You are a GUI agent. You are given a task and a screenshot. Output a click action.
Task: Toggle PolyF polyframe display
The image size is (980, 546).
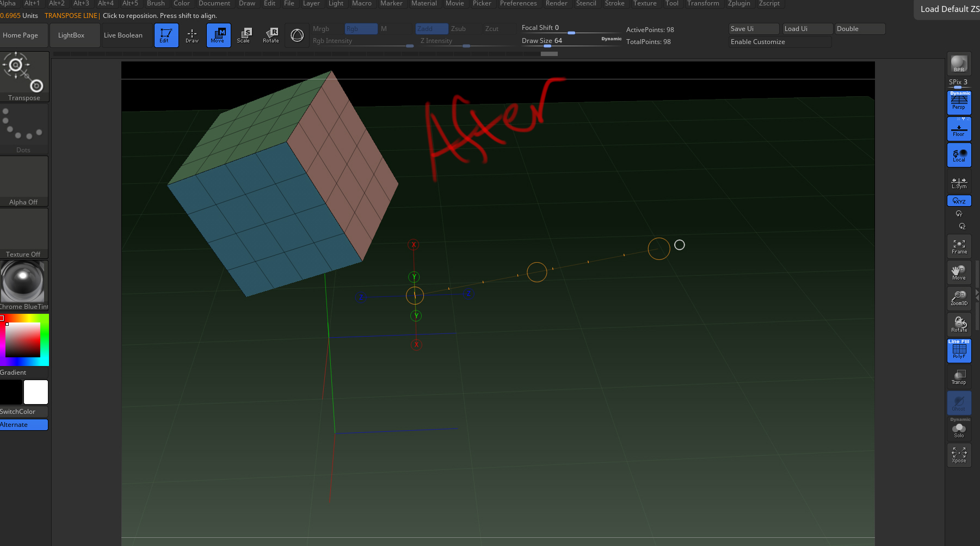[x=959, y=351]
